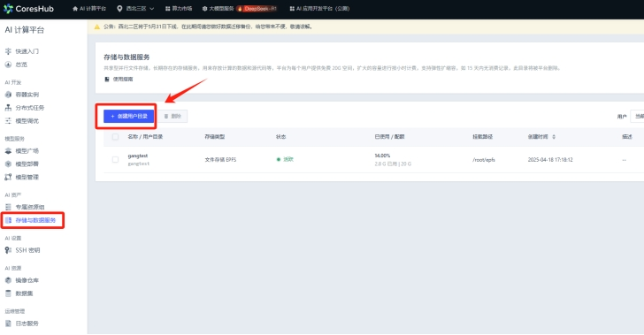Viewport: 644px width, 335px height.
Task: Click the 2025-04-18 17:18:12 creation time
Action: [x=550, y=159]
